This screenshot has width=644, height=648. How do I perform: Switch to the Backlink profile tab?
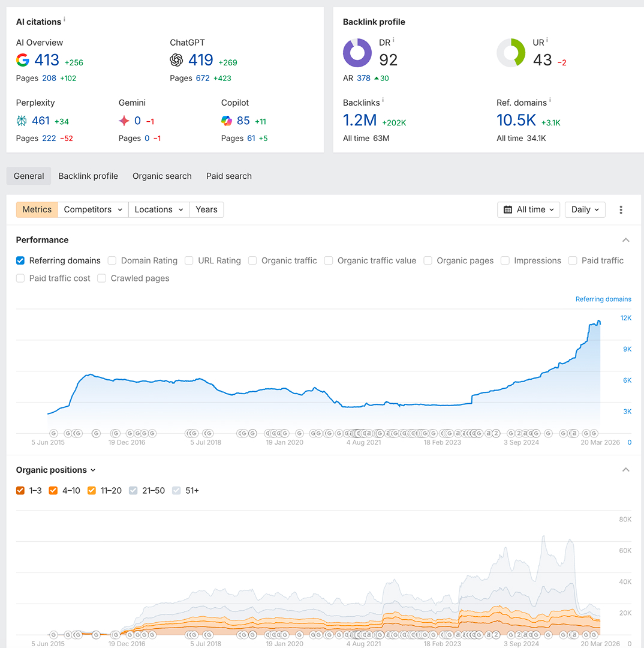coord(88,176)
